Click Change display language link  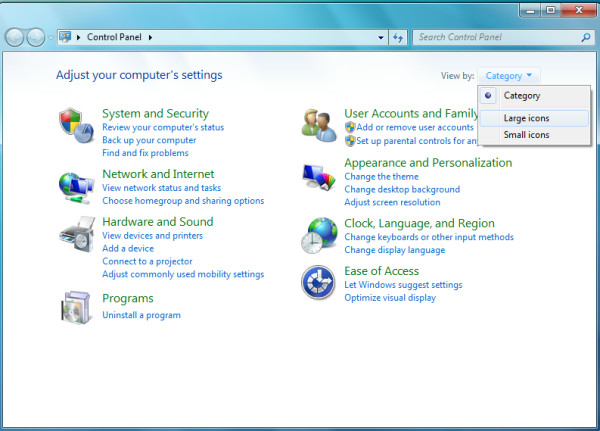(395, 250)
